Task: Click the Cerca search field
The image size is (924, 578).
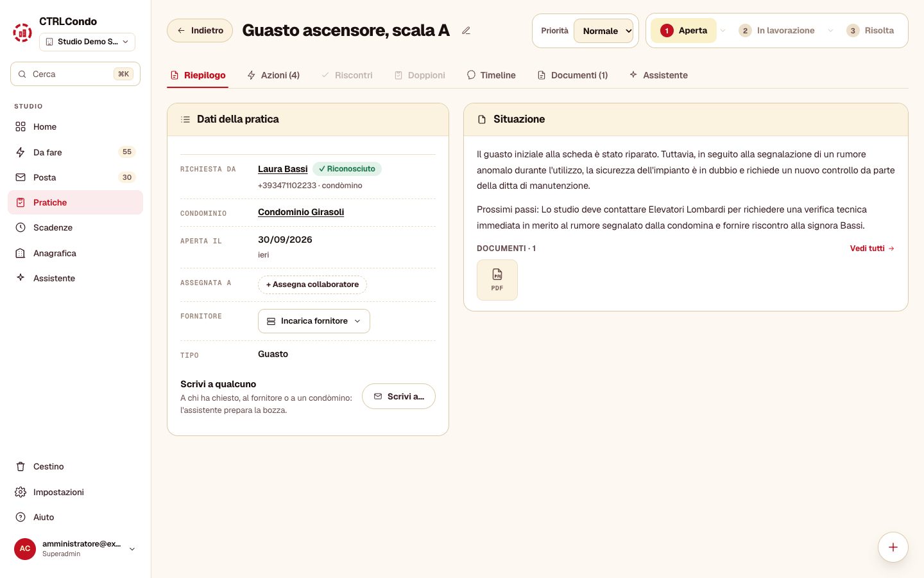Action: point(75,74)
